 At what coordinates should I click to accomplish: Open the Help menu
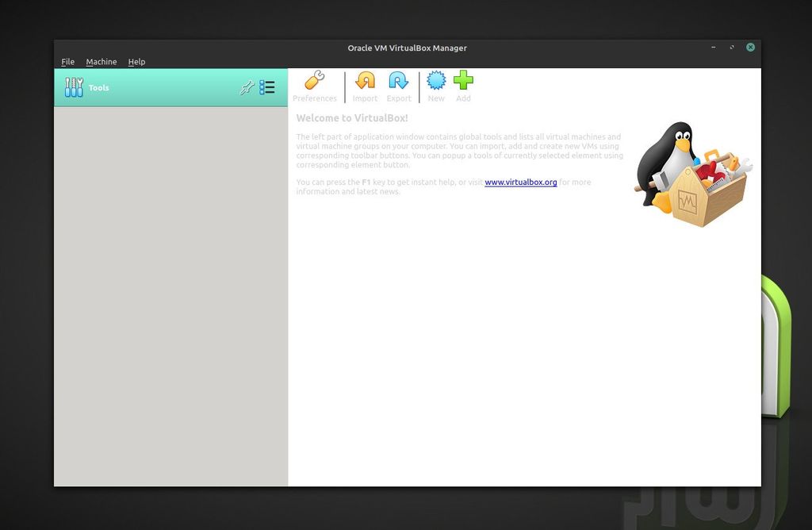[x=136, y=61]
